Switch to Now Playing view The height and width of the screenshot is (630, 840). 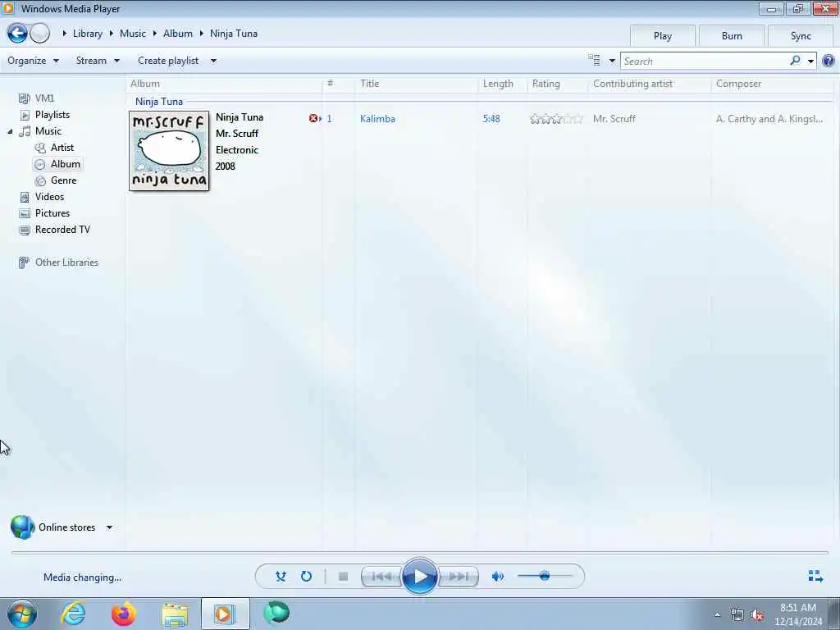click(815, 577)
